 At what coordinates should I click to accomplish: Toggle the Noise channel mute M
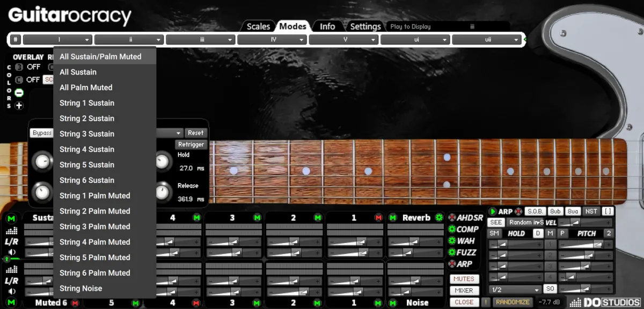pos(393,303)
